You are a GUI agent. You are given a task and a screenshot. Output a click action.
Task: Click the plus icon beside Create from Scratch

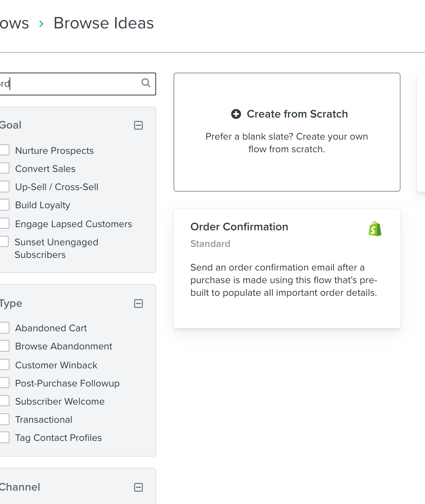pyautogui.click(x=236, y=114)
